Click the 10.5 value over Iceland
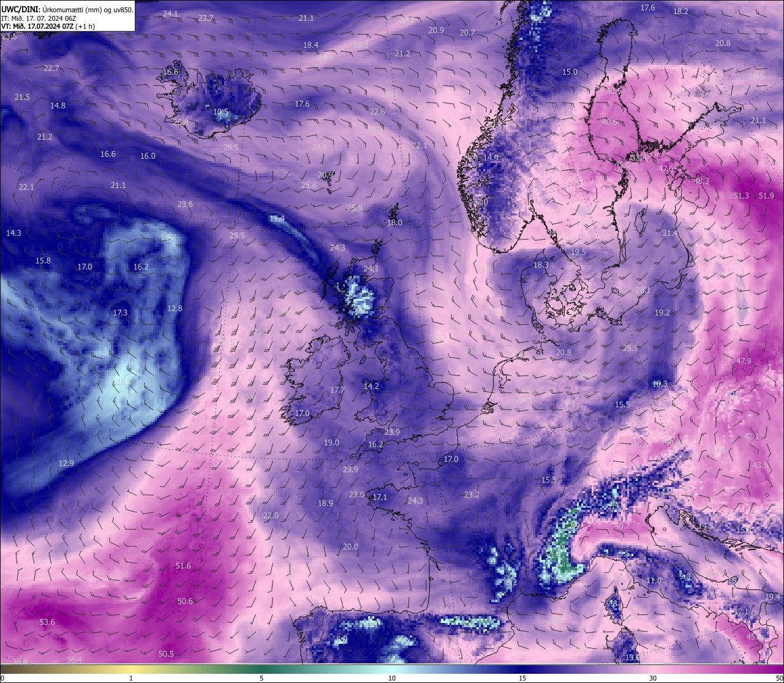The height and width of the screenshot is (683, 784). click(x=221, y=112)
